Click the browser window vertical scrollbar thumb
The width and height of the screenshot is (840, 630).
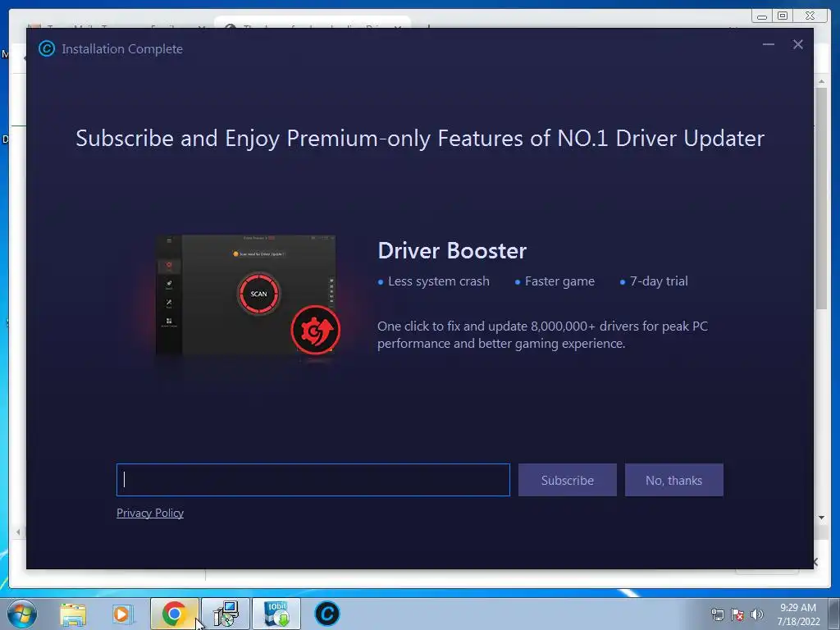pyautogui.click(x=821, y=199)
